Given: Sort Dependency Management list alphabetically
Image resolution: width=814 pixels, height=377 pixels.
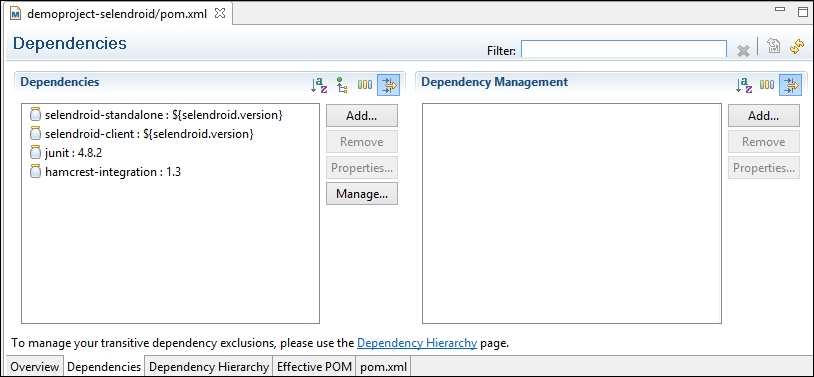Looking at the screenshot, I should (x=744, y=85).
